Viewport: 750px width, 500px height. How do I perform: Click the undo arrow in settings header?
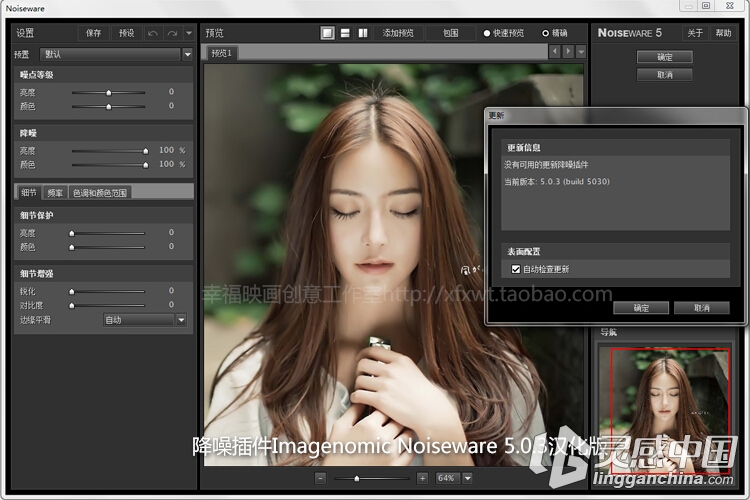coord(153,33)
